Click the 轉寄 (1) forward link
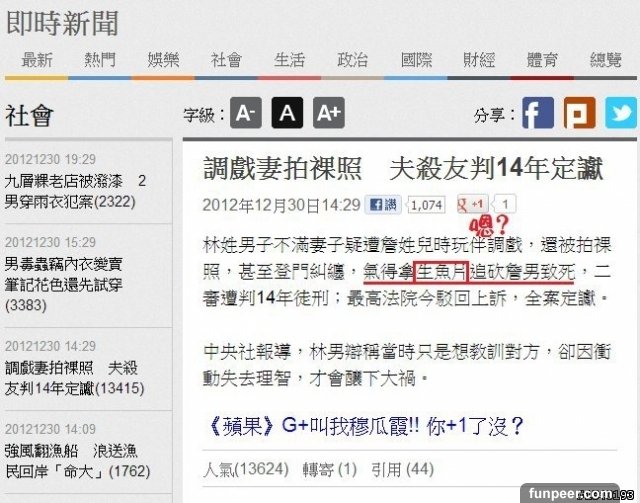The height and width of the screenshot is (503, 640). pyautogui.click(x=330, y=470)
